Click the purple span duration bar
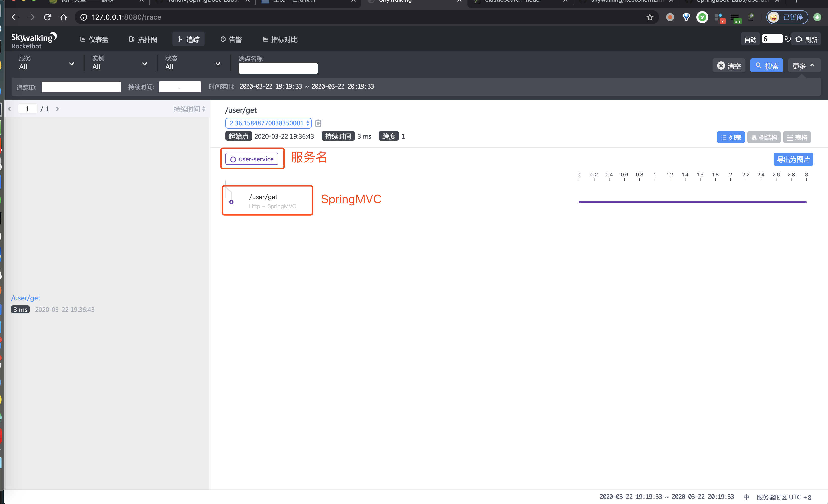This screenshot has height=504, width=828. 692,202
